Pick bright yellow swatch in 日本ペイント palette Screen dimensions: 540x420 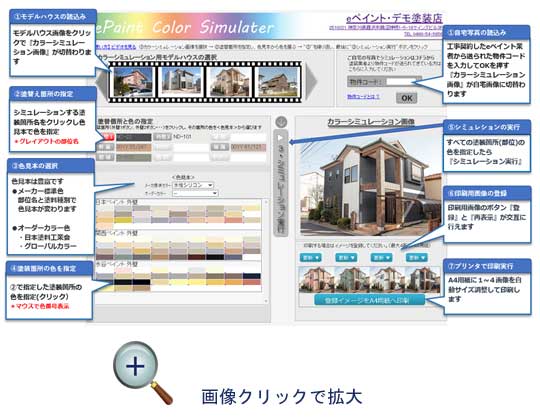(123, 220)
